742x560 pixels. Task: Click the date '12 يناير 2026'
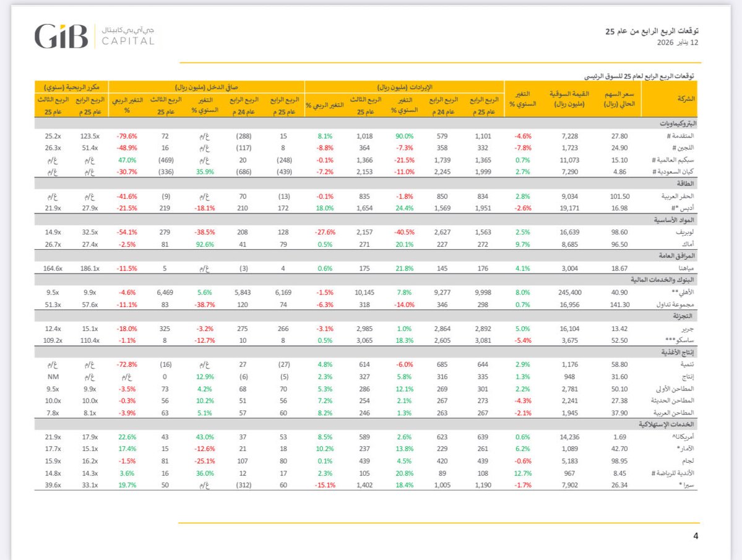[x=677, y=43]
